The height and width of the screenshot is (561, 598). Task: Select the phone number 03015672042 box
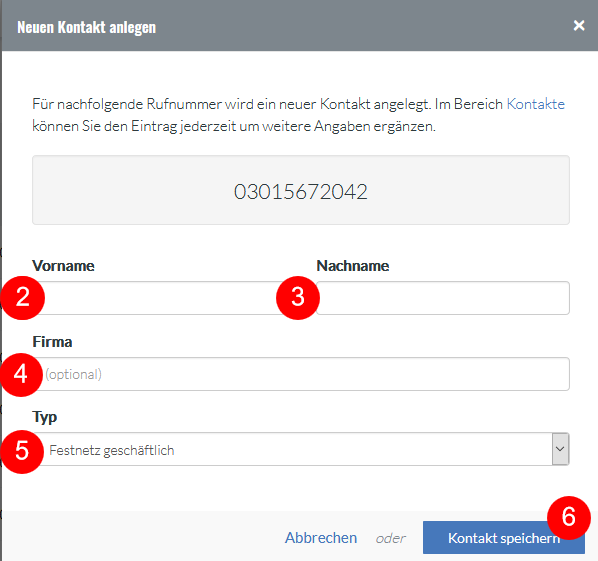pyautogui.click(x=301, y=190)
